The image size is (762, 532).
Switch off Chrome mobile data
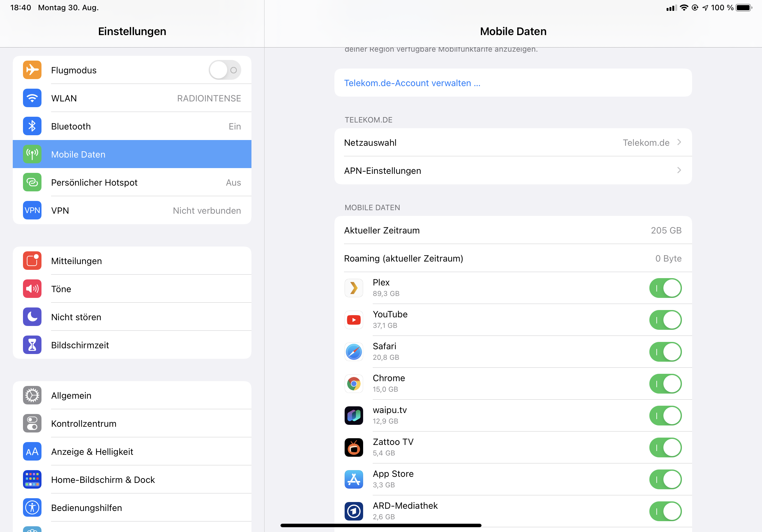(x=665, y=384)
